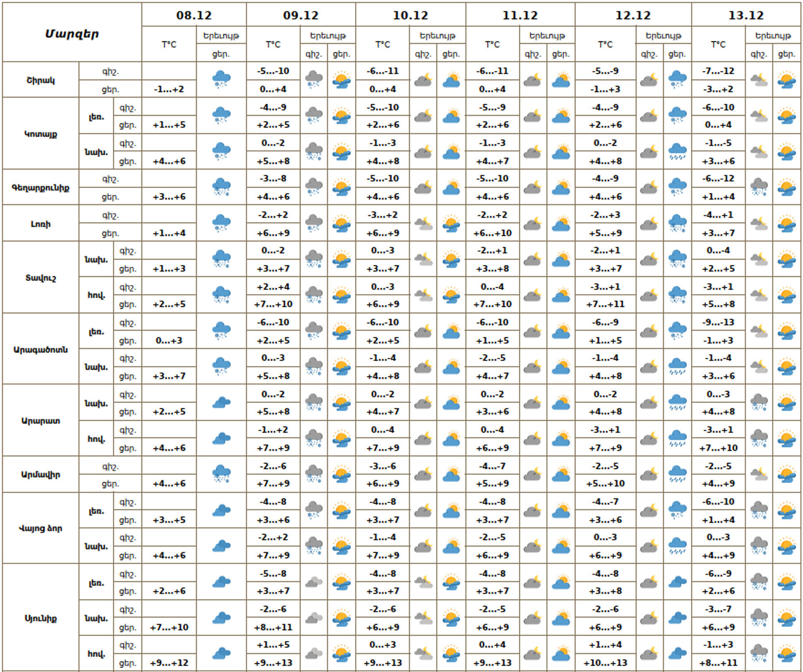Click the Վայոց ձոր region name
803x672 pixels.
point(41,528)
